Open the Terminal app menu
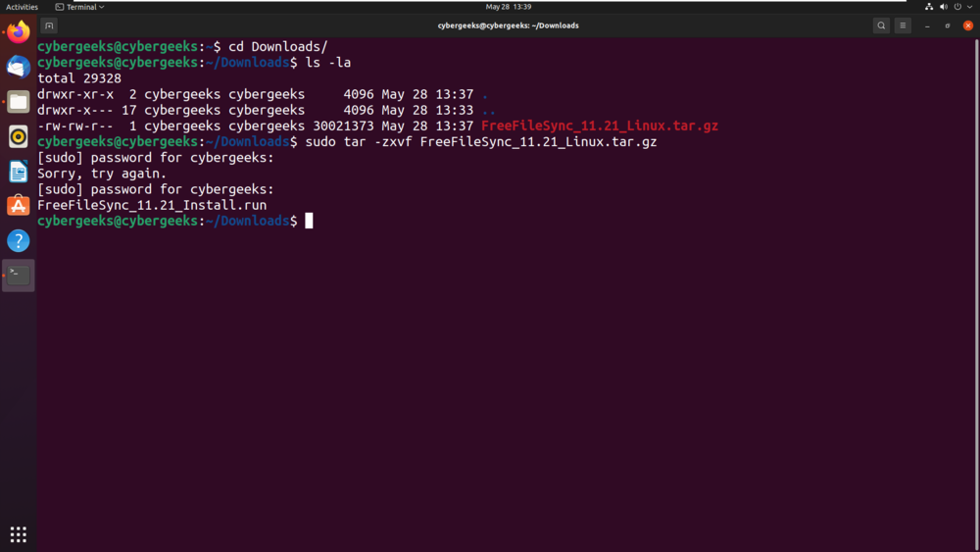The image size is (980, 552). point(79,7)
